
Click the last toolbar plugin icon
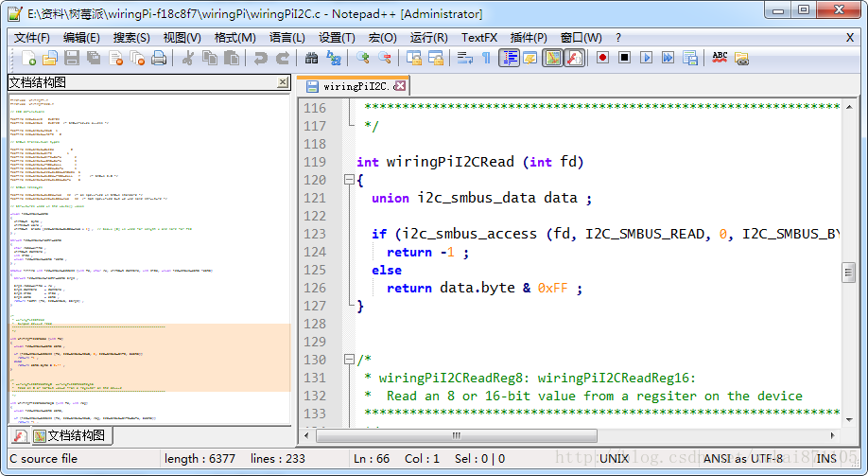pyautogui.click(x=742, y=58)
